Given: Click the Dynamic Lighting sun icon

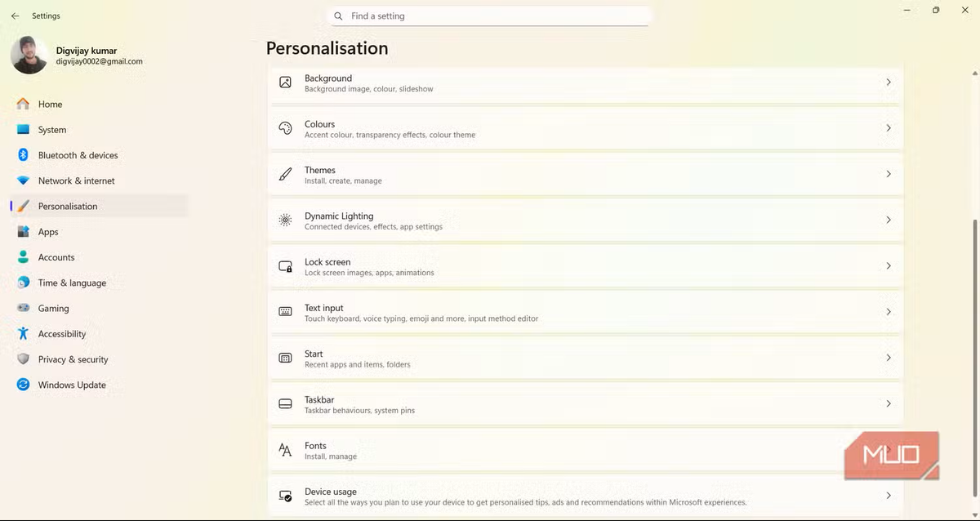Looking at the screenshot, I should point(285,220).
